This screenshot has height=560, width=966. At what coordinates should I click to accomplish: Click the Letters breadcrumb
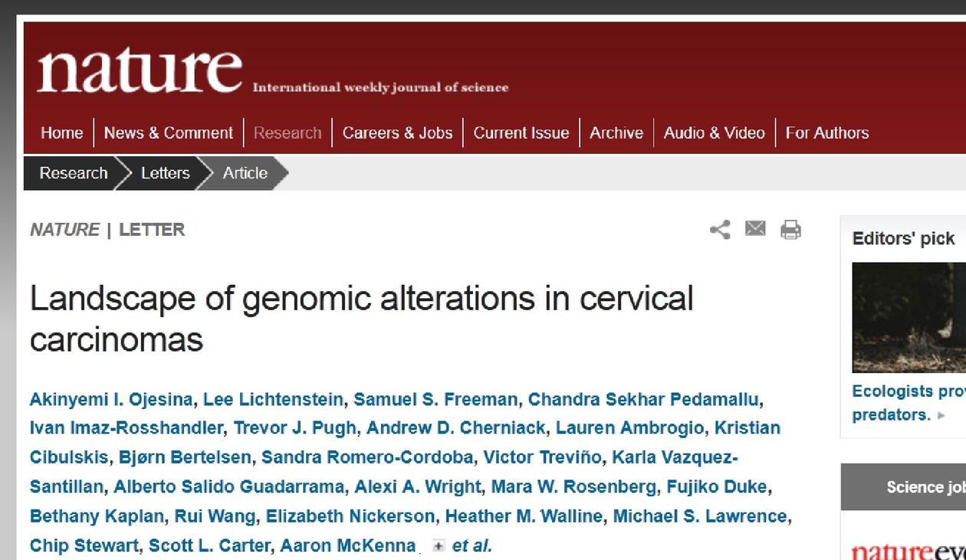[165, 173]
